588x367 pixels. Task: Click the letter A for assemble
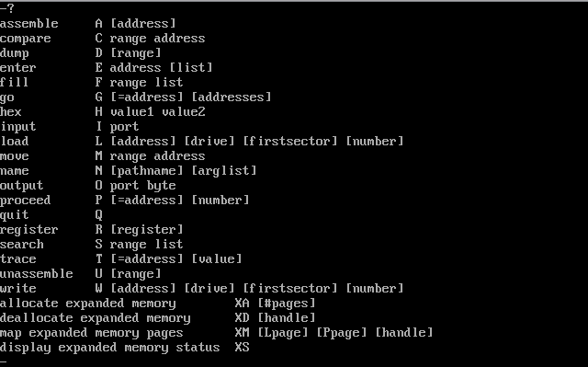98,24
